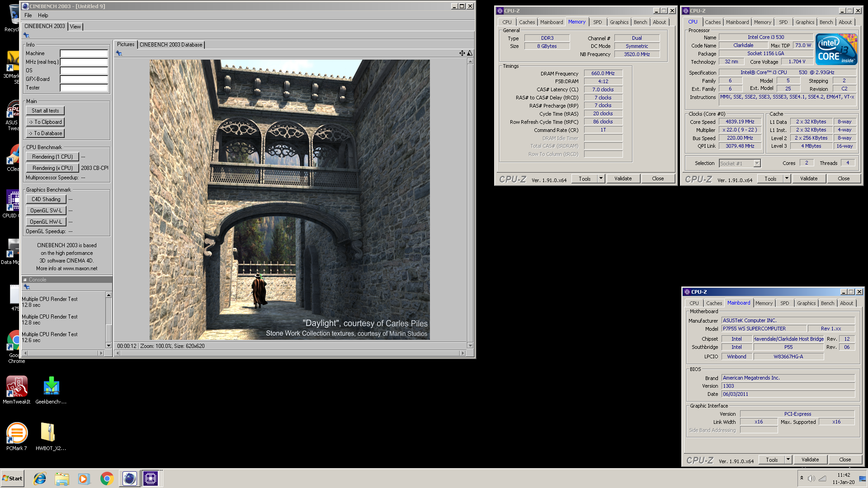Click the move cross icon above picture
This screenshot has height=488, width=868.
coord(462,53)
